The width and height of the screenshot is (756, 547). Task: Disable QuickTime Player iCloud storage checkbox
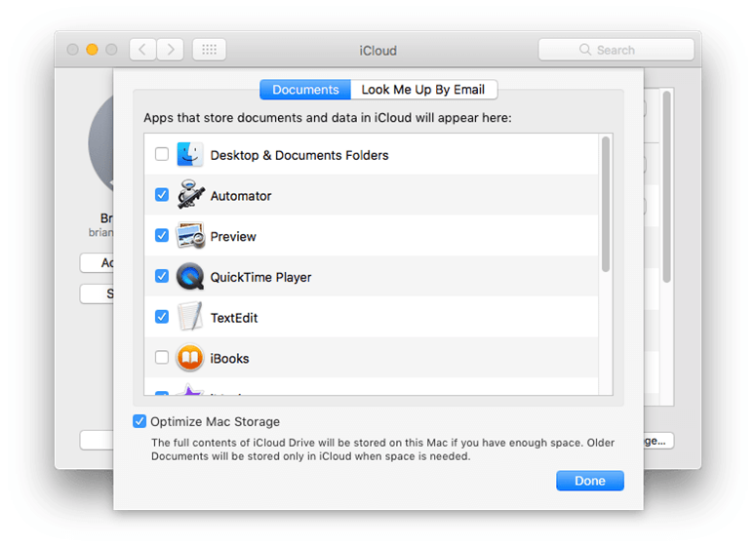(x=162, y=276)
